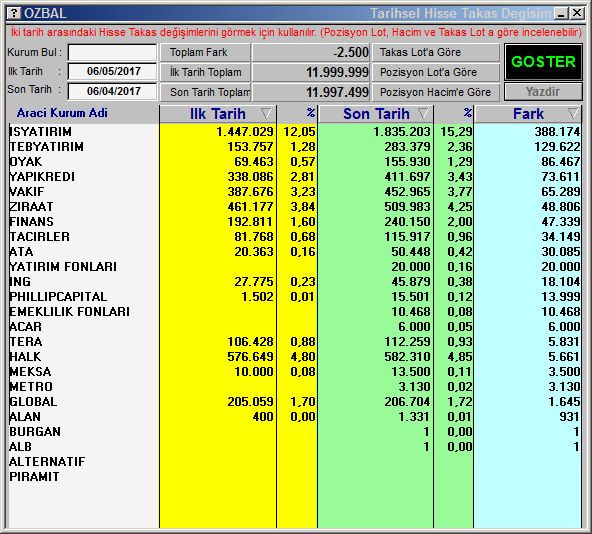Close the OZBAL window

pos(577,14)
